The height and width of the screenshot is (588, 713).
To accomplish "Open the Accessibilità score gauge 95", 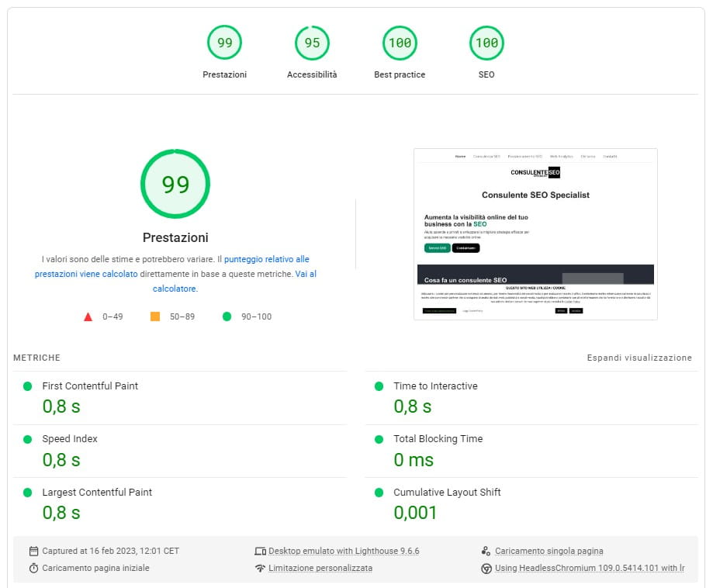I will click(x=312, y=43).
